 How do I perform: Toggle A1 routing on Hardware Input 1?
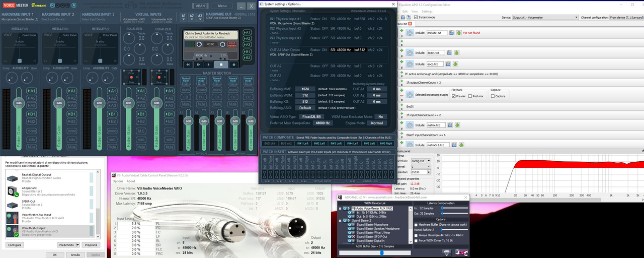coord(32,91)
